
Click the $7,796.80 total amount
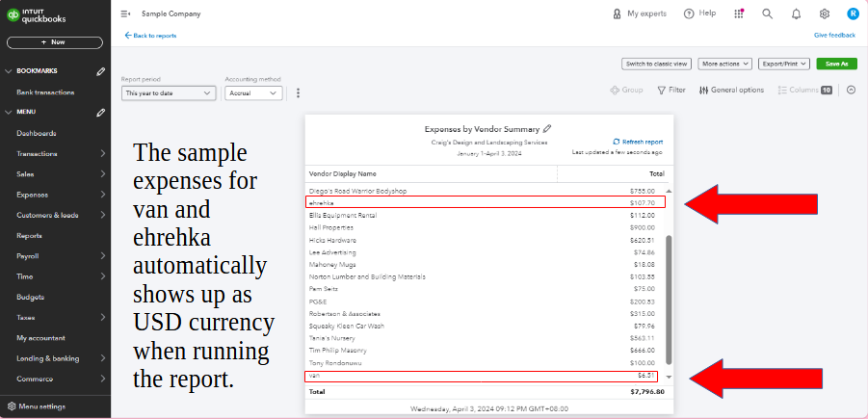647,392
